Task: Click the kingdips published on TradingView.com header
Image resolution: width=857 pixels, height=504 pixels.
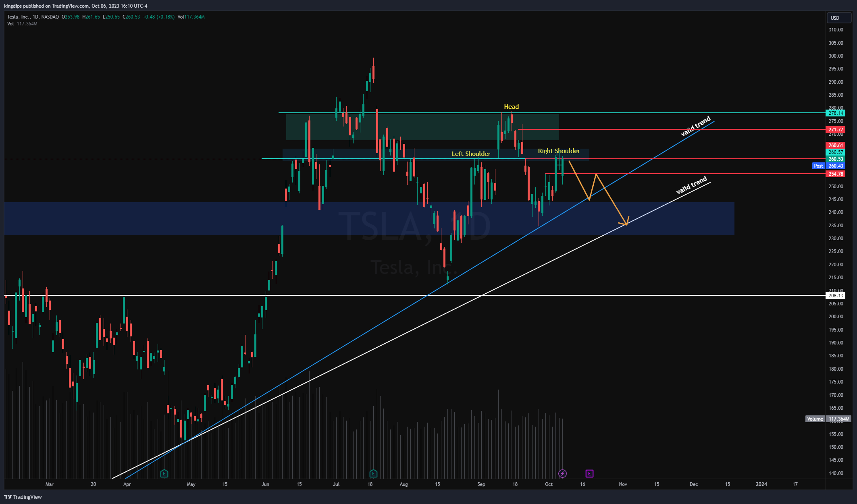Action: (75, 6)
